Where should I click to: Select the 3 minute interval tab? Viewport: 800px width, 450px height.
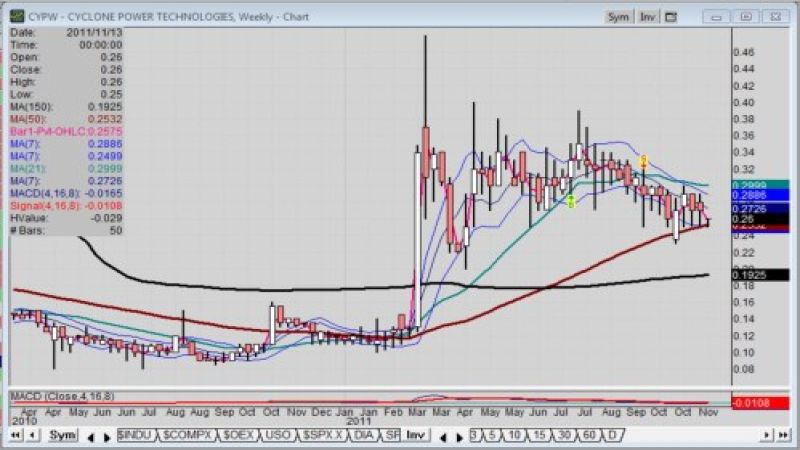[x=474, y=435]
